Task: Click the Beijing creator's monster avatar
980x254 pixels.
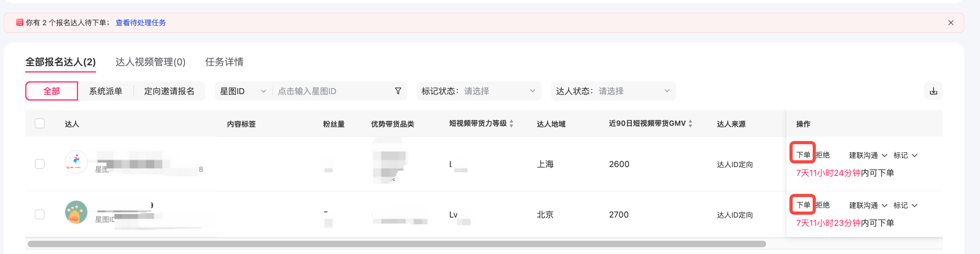Action: pyautogui.click(x=76, y=212)
